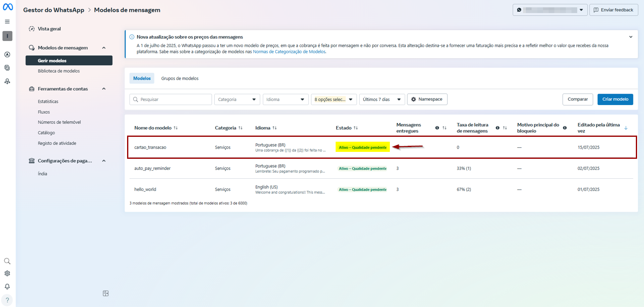The width and height of the screenshot is (644, 307).
Task: Switch to Grupos de modelos tab
Action: 180,79
